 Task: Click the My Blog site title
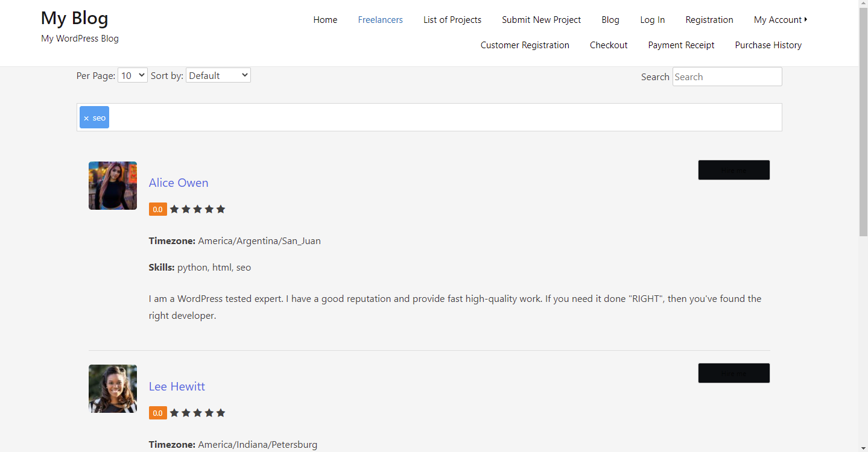pyautogui.click(x=75, y=18)
